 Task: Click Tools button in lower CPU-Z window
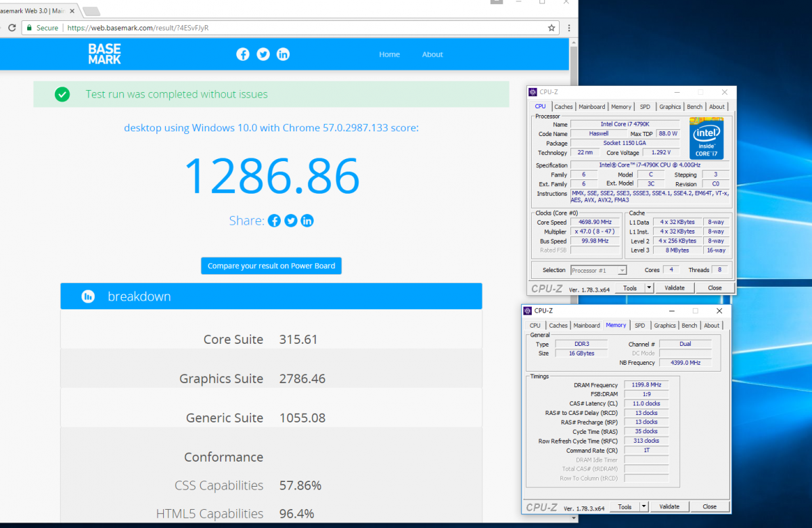pos(625,506)
